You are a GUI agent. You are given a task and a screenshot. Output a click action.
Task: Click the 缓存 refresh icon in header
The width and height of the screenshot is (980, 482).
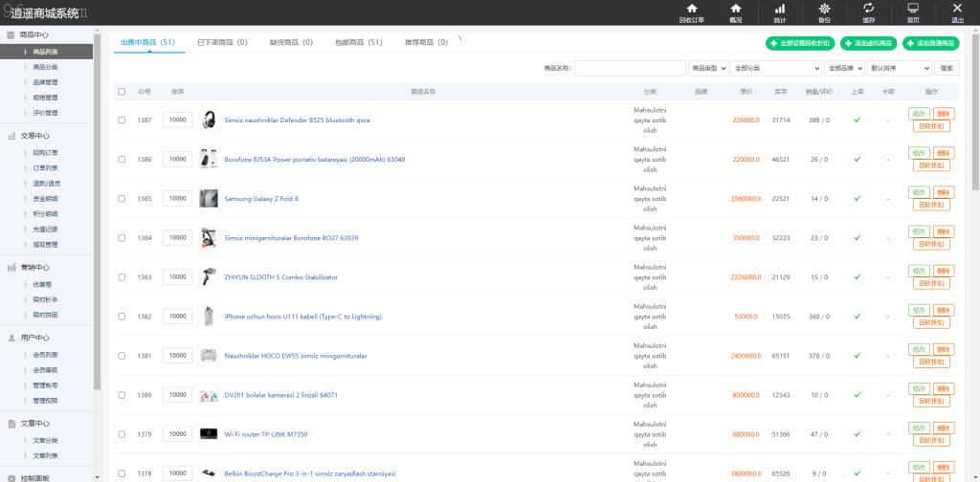click(x=868, y=10)
